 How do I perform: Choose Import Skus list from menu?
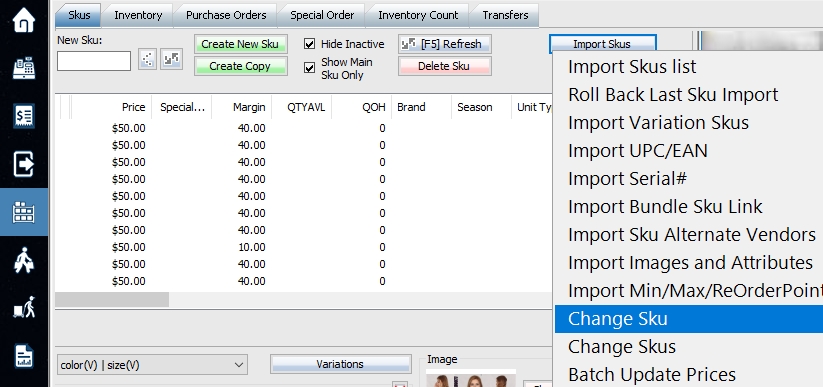pos(689,67)
